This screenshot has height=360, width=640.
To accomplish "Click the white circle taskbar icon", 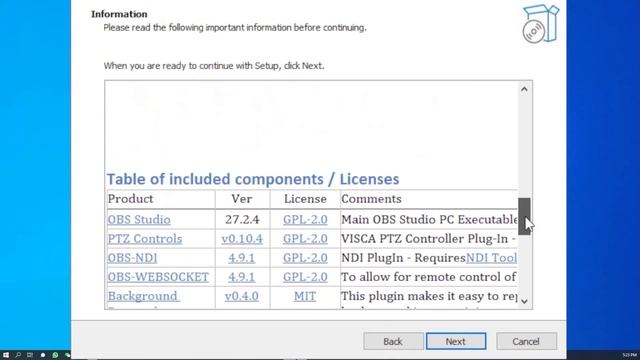I will tap(42, 355).
